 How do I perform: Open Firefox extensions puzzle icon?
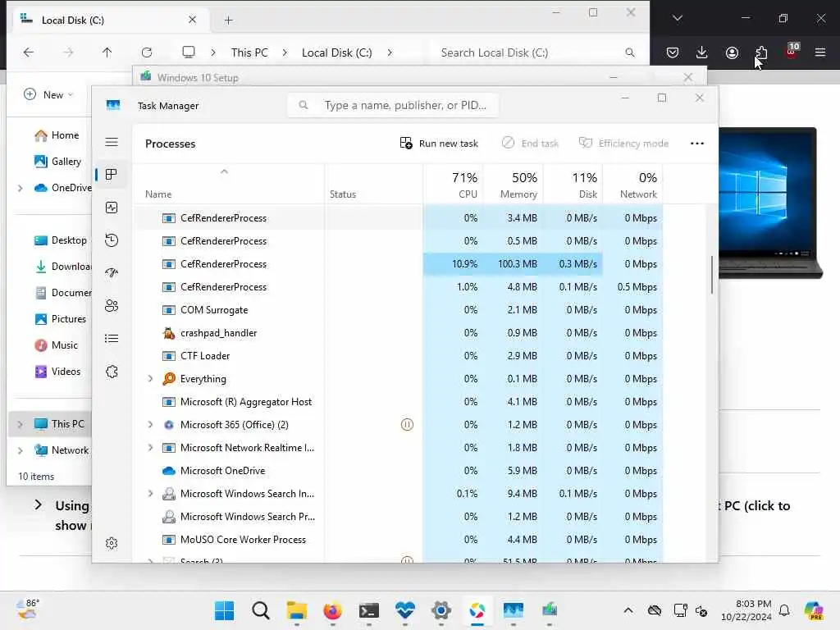[x=761, y=52]
